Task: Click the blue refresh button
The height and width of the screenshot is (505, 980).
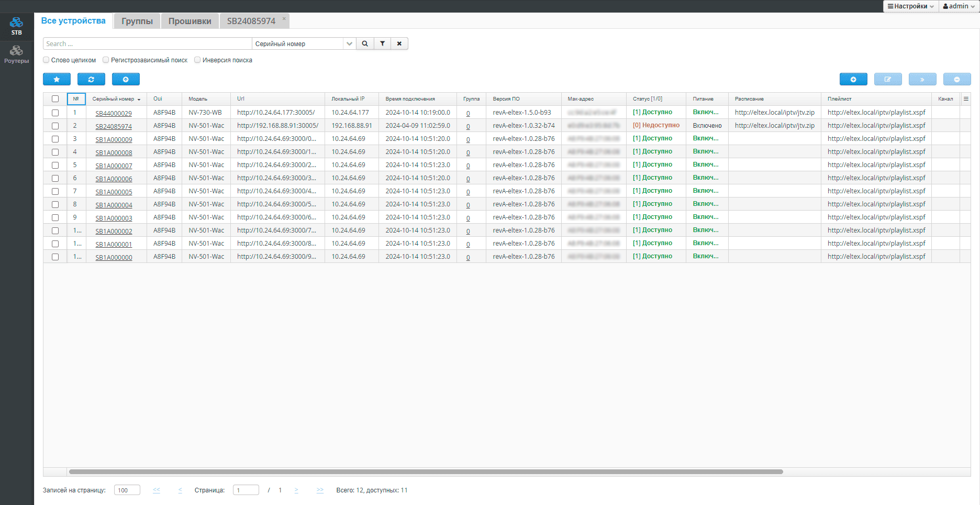Action: [91, 79]
